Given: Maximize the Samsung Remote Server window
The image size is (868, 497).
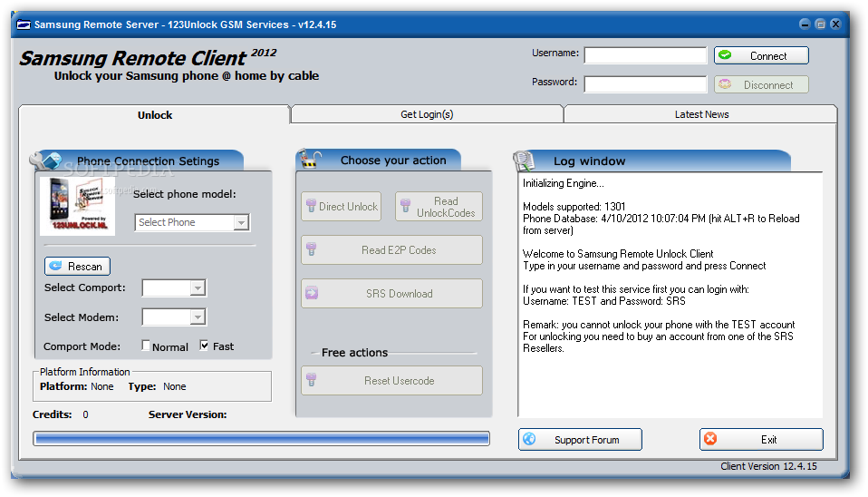Looking at the screenshot, I should pos(820,24).
